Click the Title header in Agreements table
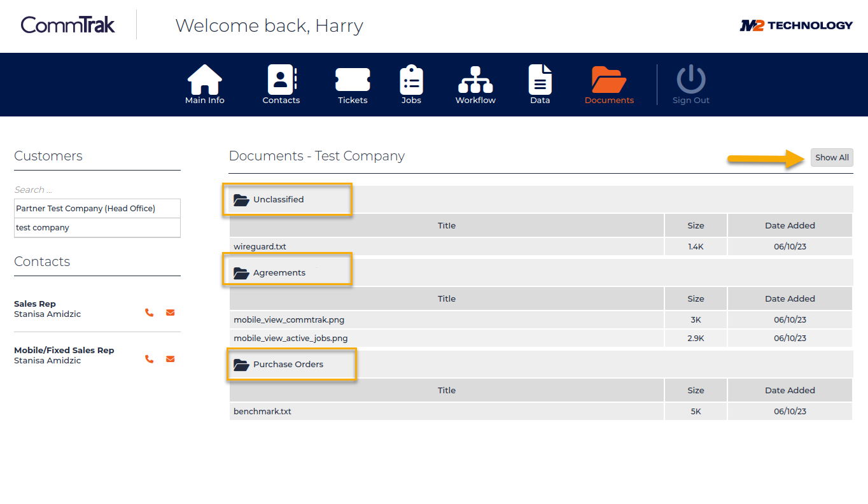This screenshot has width=868, height=504. (x=447, y=298)
